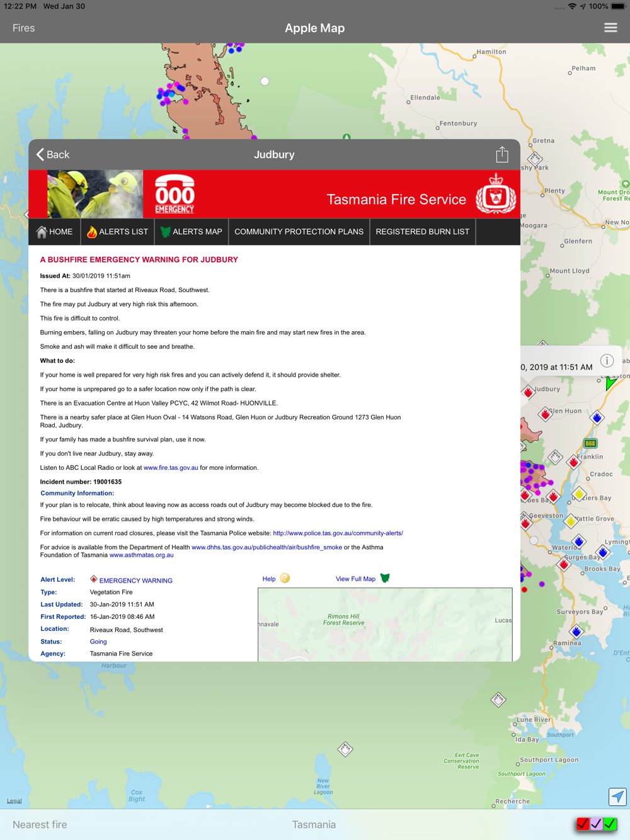630x840 pixels.
Task: Open the ALERTS MAP tab
Action: (x=192, y=232)
